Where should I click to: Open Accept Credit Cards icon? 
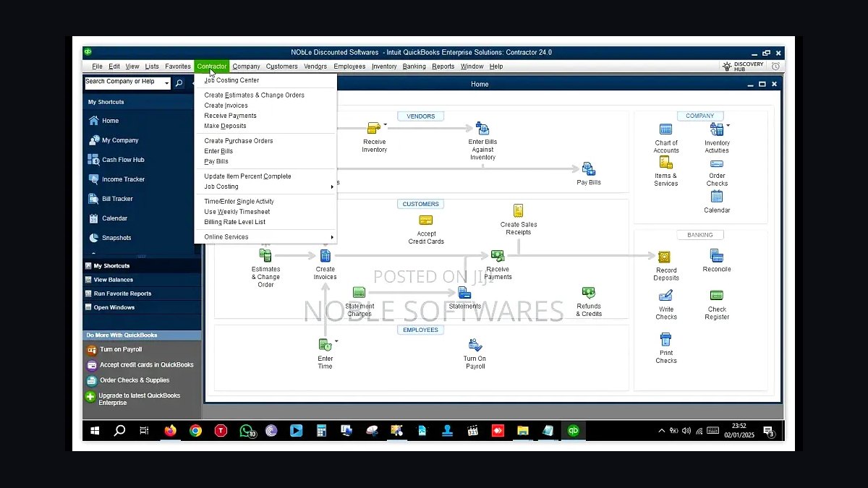426,221
